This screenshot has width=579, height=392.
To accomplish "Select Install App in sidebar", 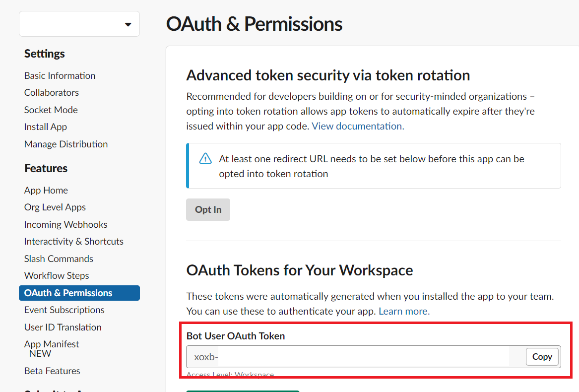I will click(46, 127).
